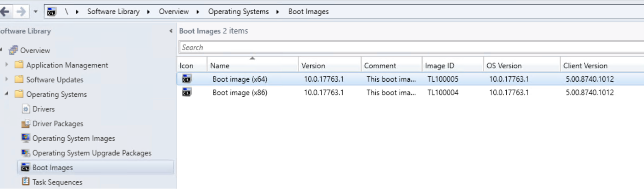This screenshot has width=644, height=189.
Task: Open the navigation history dropdown arrow
Action: 36,12
